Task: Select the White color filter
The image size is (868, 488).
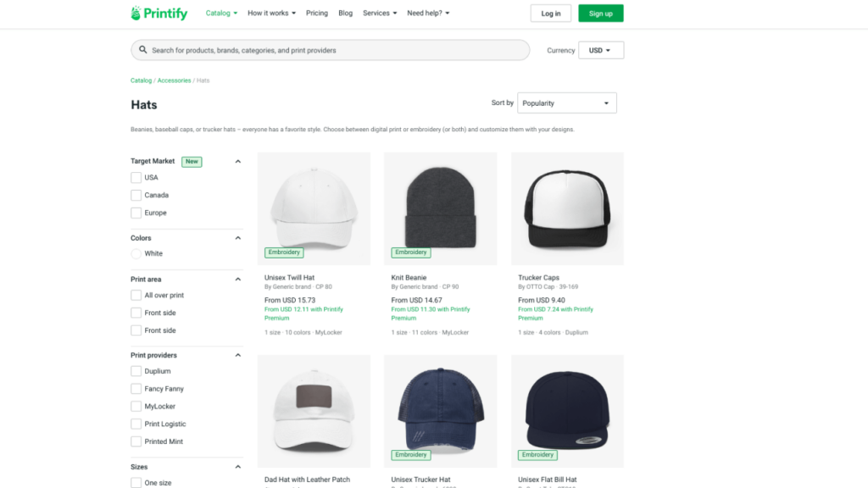Action: 136,253
